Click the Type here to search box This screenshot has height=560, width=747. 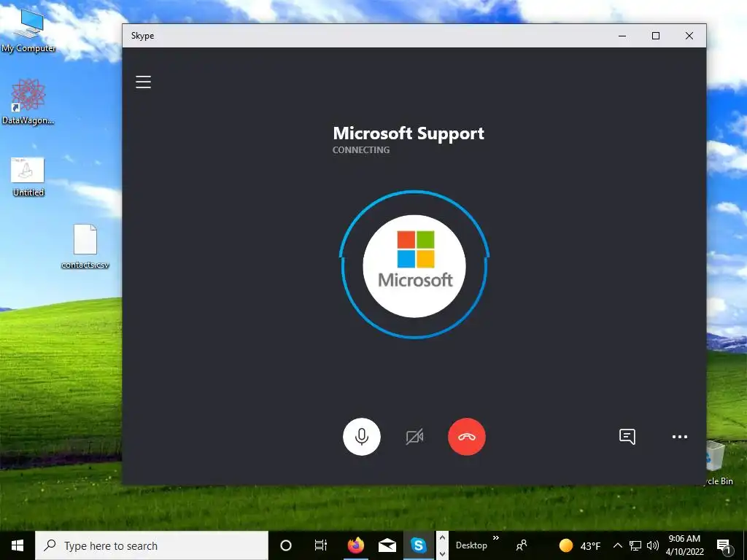152,545
